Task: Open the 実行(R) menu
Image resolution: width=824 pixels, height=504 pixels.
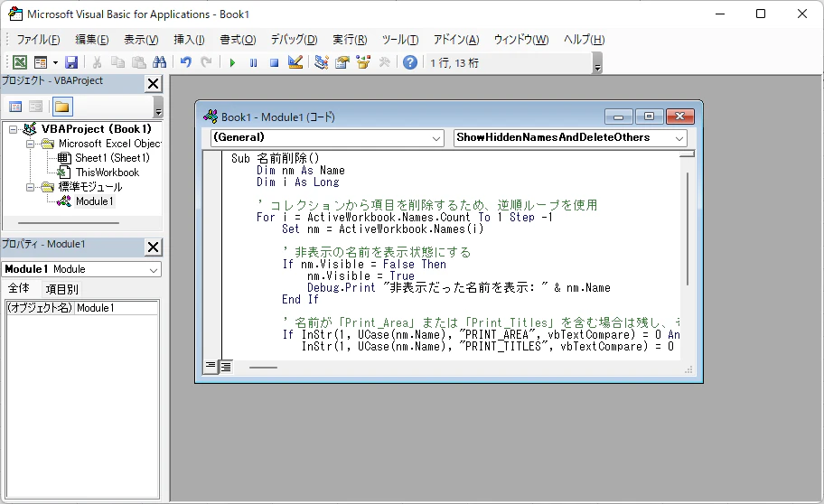Action: click(x=350, y=40)
